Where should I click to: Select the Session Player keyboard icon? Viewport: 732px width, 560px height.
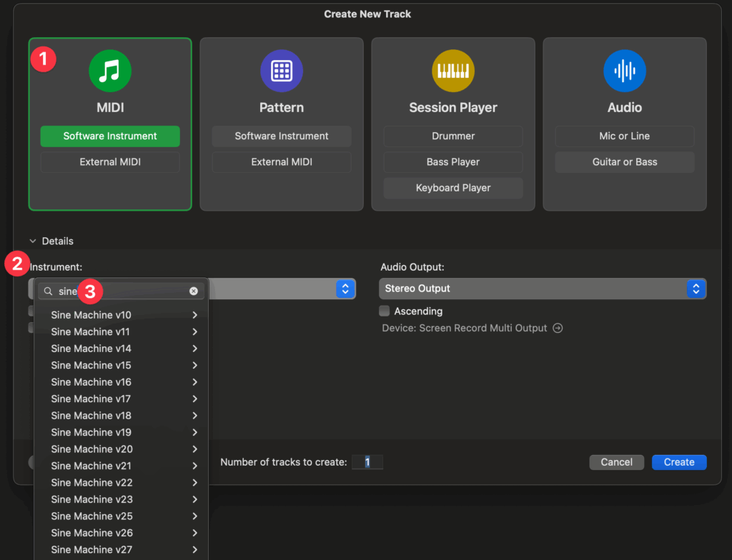453,71
